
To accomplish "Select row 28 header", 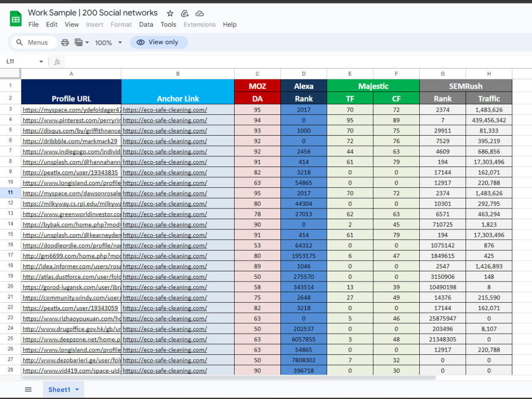I will pyautogui.click(x=10, y=370).
